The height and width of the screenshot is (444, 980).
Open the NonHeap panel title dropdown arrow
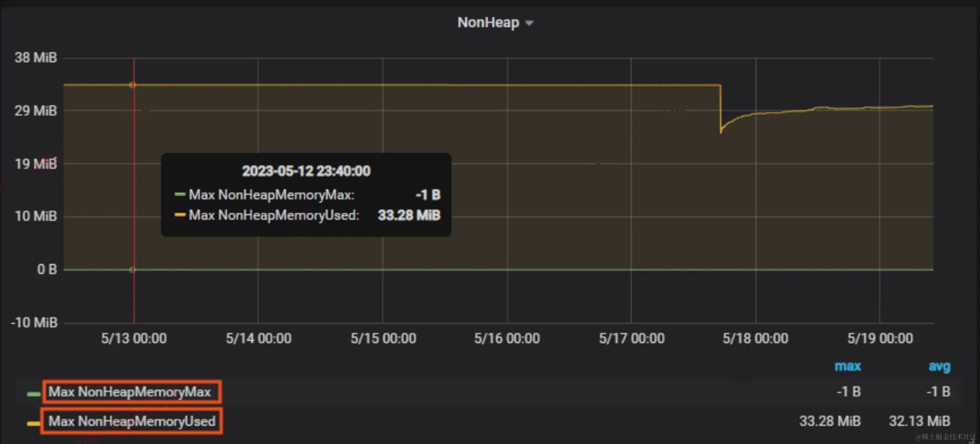pos(529,23)
